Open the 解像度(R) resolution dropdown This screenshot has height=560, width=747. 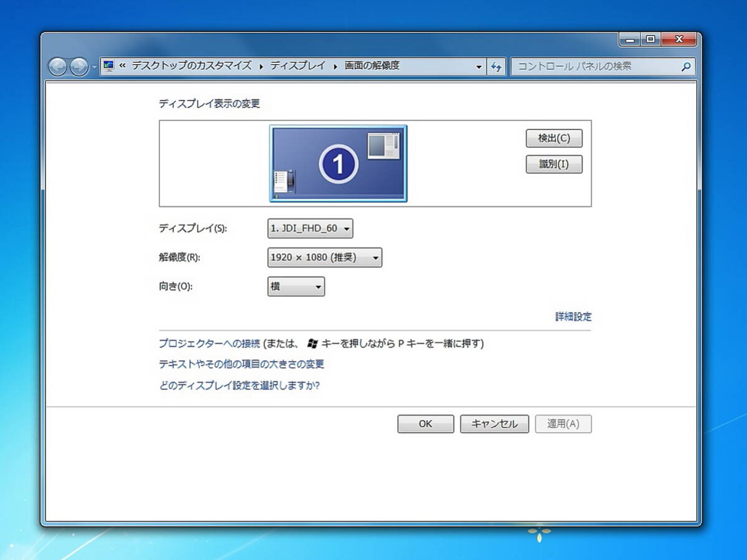[x=325, y=258]
